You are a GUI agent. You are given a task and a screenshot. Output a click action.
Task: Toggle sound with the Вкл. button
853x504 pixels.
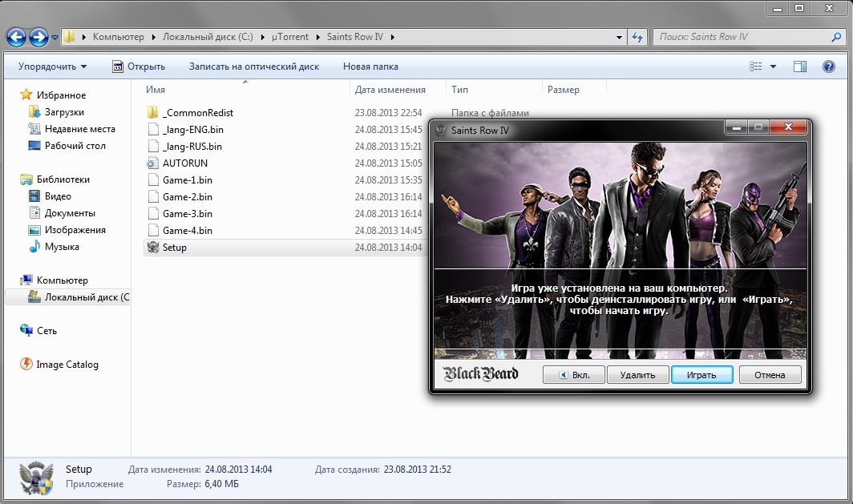coord(574,375)
